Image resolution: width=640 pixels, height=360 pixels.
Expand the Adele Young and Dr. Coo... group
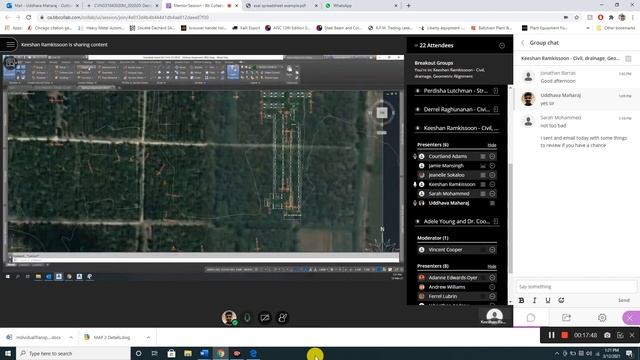pyautogui.click(x=418, y=221)
